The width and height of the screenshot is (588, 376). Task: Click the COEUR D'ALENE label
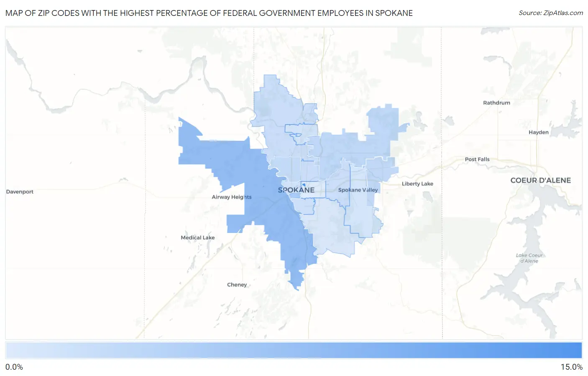tap(540, 180)
